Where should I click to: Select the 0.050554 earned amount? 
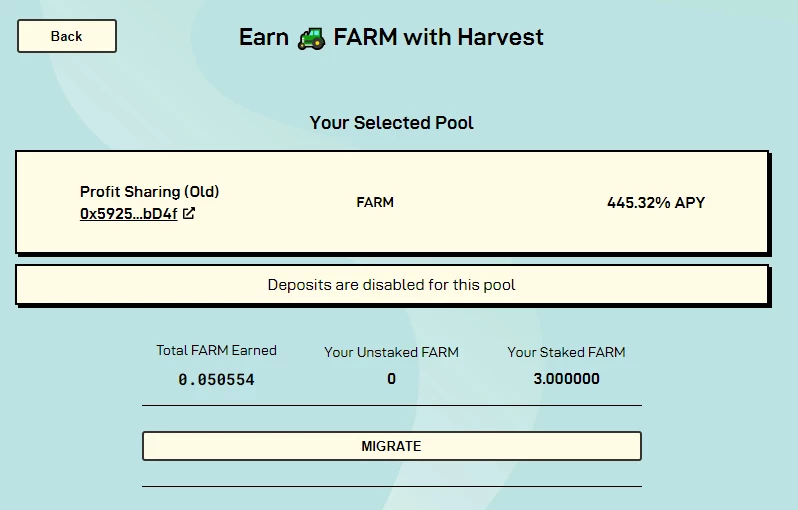point(216,380)
